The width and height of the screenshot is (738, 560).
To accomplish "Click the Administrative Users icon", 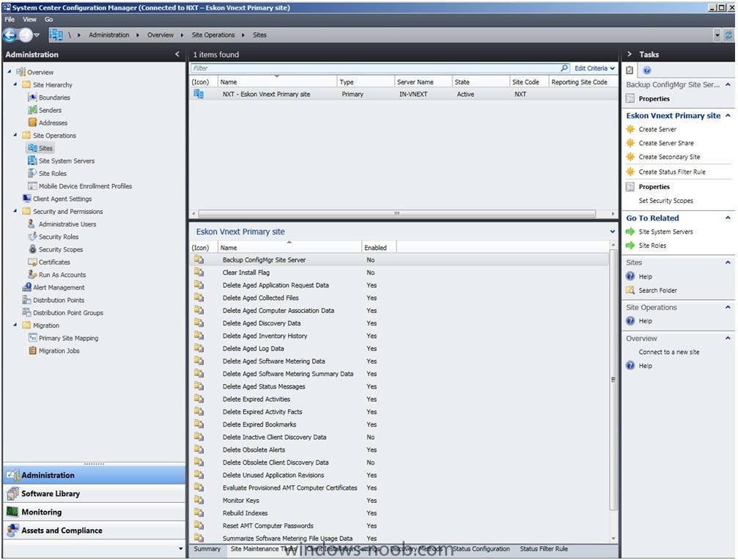I will point(32,224).
